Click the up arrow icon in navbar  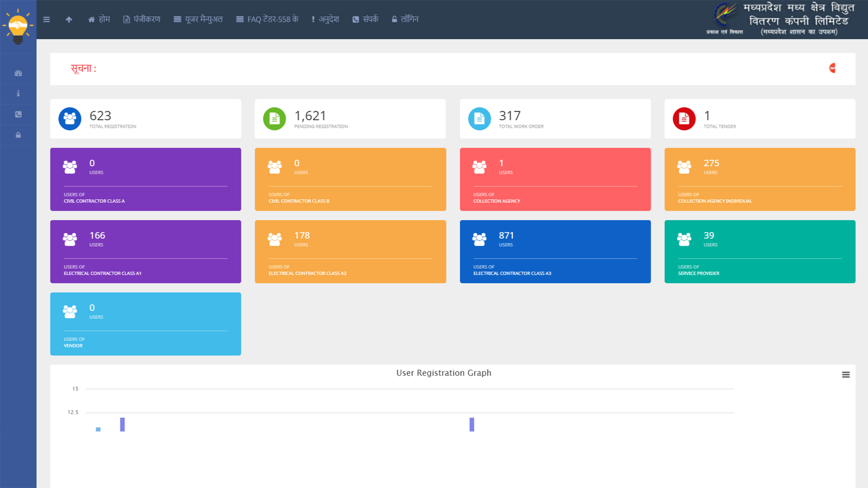[x=69, y=19]
